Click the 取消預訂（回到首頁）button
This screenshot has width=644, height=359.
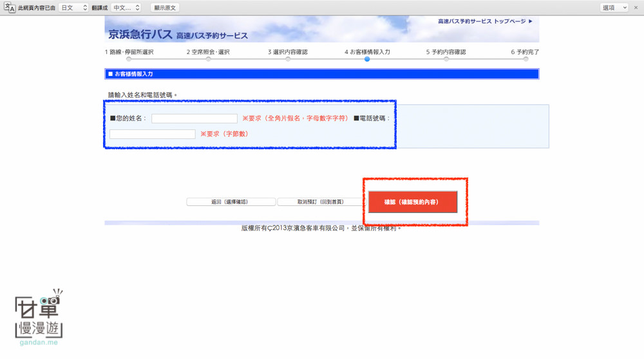320,202
